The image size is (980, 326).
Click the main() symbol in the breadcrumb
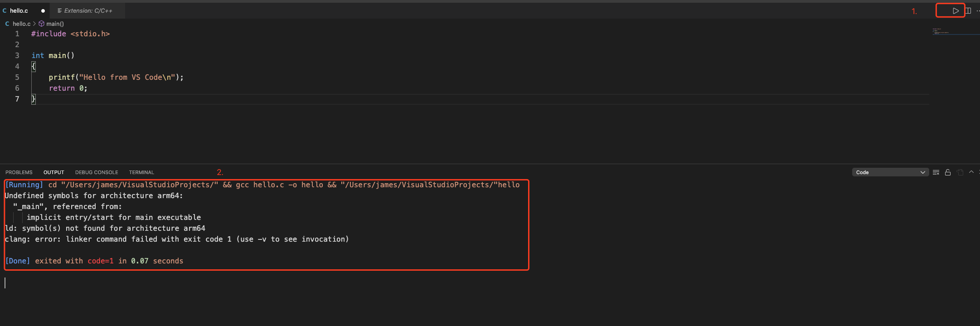pos(55,24)
